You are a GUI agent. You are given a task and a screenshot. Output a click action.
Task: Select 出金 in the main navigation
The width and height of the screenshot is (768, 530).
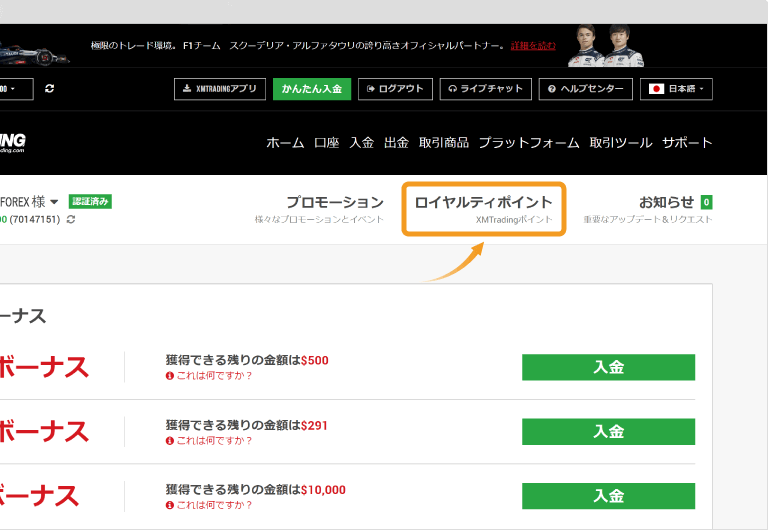pos(396,143)
